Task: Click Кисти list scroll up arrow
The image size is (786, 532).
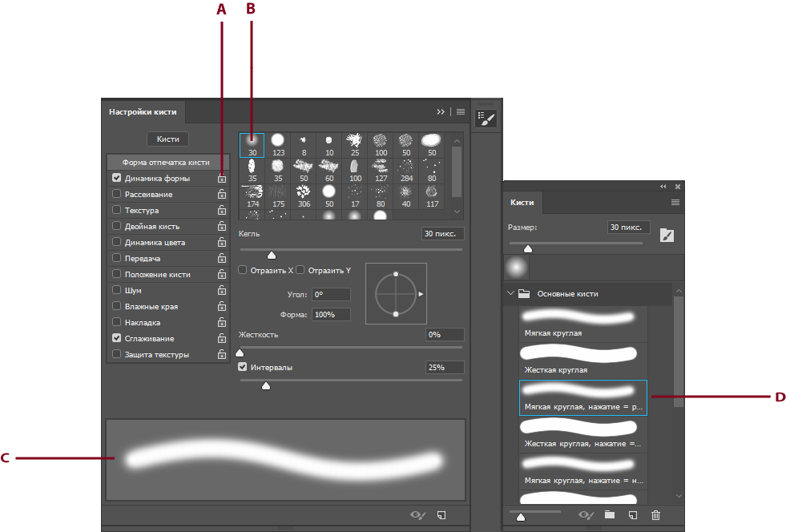Action: pos(679,292)
